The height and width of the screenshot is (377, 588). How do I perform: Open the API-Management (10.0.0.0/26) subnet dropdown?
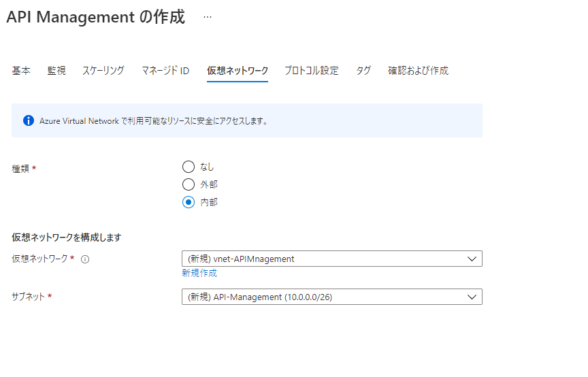tap(332, 297)
